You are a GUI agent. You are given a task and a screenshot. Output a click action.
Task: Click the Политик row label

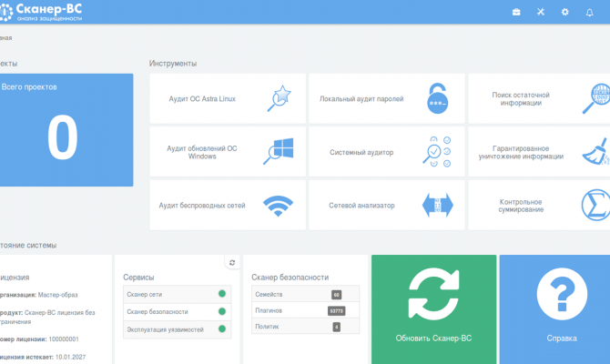267,327
